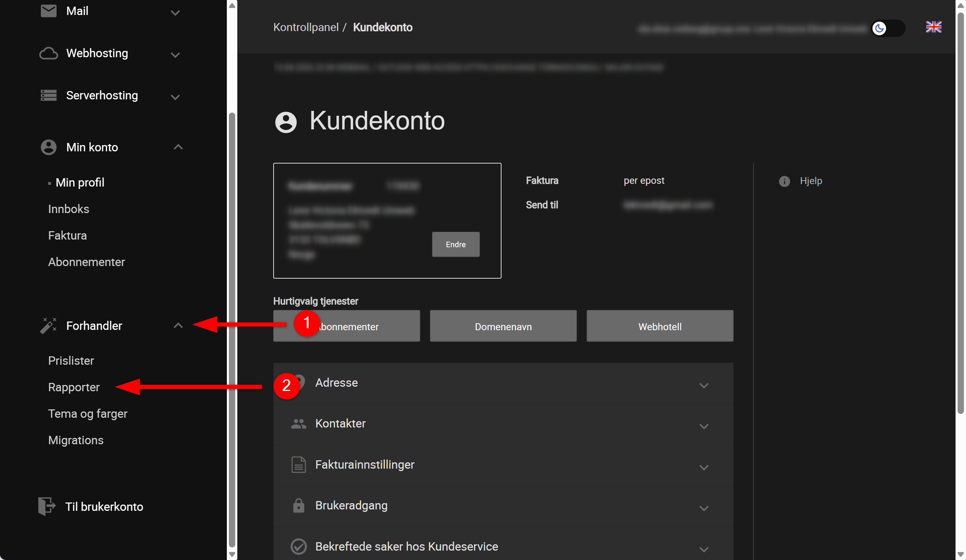
Task: Expand the Adresse panel chevron
Action: click(704, 385)
